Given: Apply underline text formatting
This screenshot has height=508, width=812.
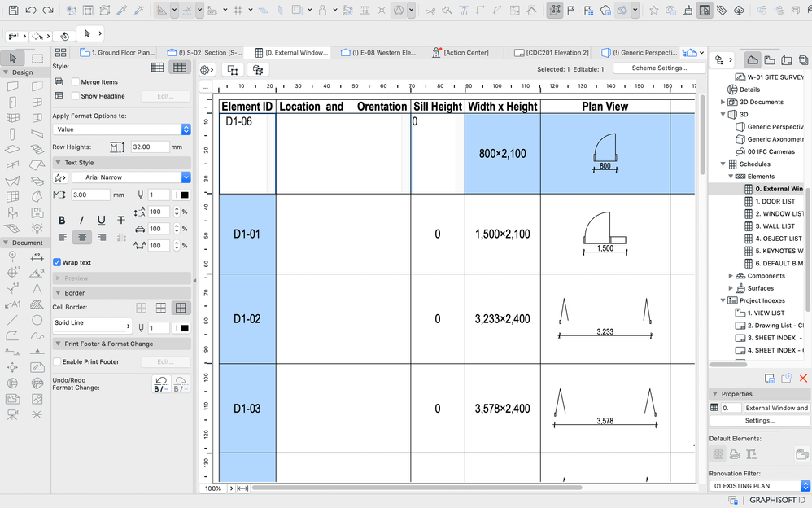Looking at the screenshot, I should point(101,220).
